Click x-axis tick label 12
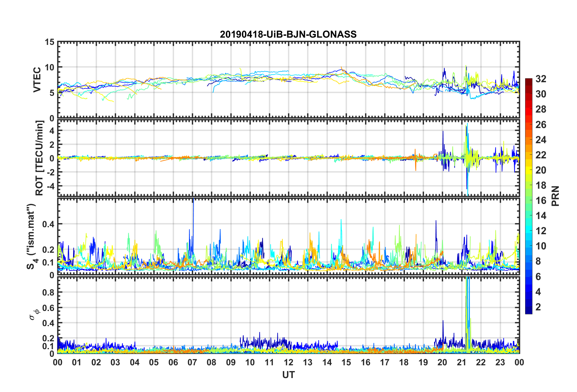The height and width of the screenshot is (392, 577). tap(288, 363)
